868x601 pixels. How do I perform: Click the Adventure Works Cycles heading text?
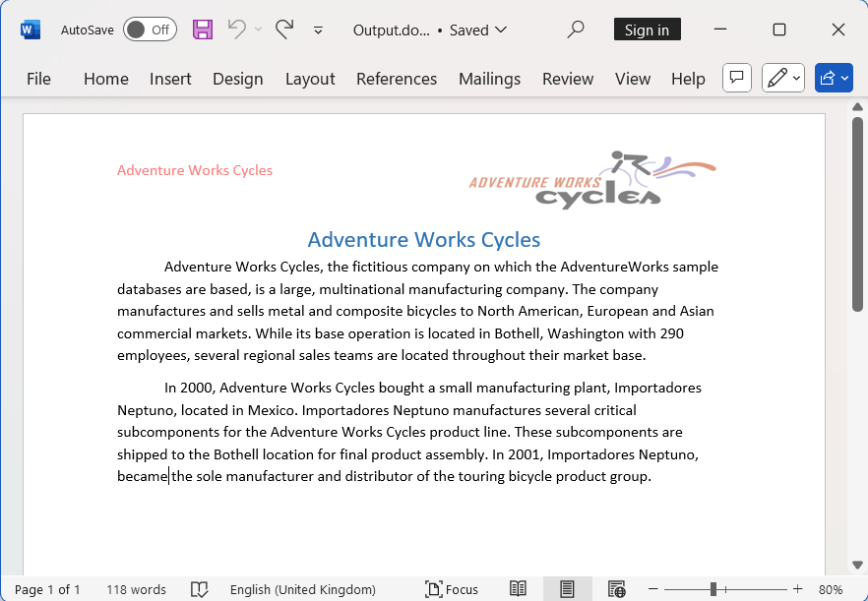pos(423,240)
